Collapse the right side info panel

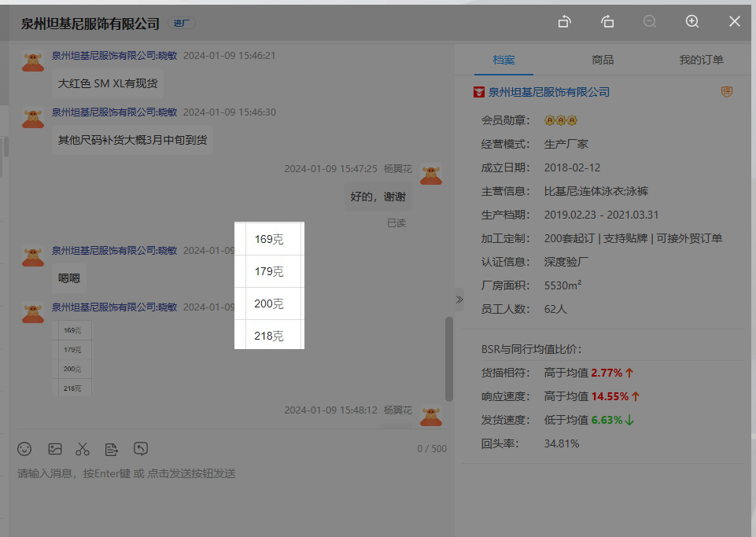[459, 300]
